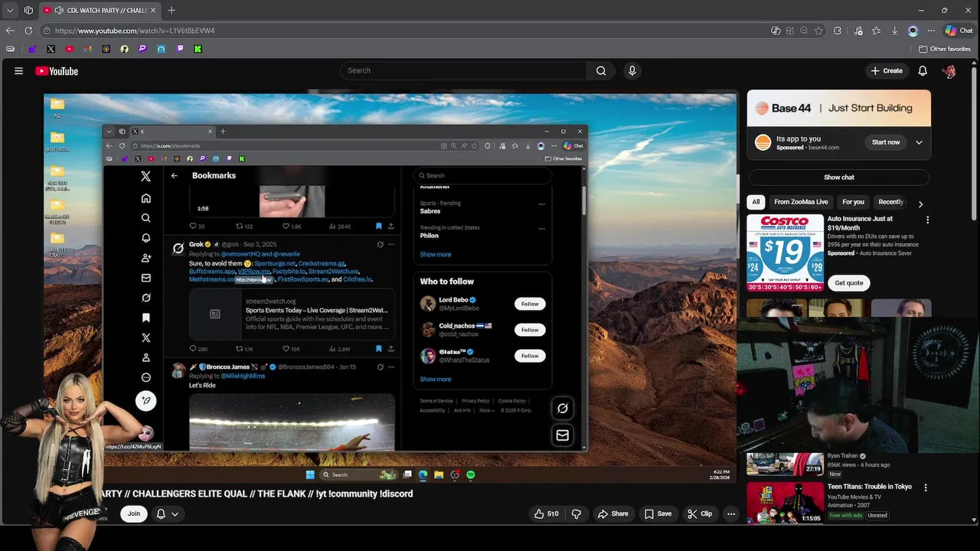Viewport: 980px width, 551px height.
Task: Click Follow next to Lord Bebo in video
Action: tap(530, 304)
